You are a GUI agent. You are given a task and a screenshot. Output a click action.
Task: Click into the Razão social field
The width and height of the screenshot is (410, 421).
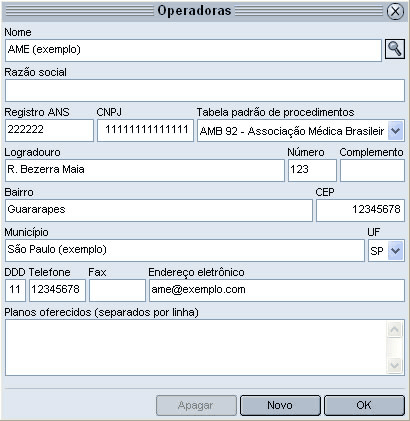(x=205, y=90)
